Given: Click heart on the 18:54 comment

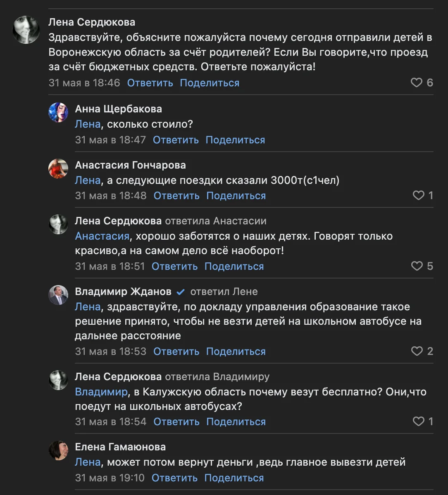Looking at the screenshot, I should click(x=419, y=421).
